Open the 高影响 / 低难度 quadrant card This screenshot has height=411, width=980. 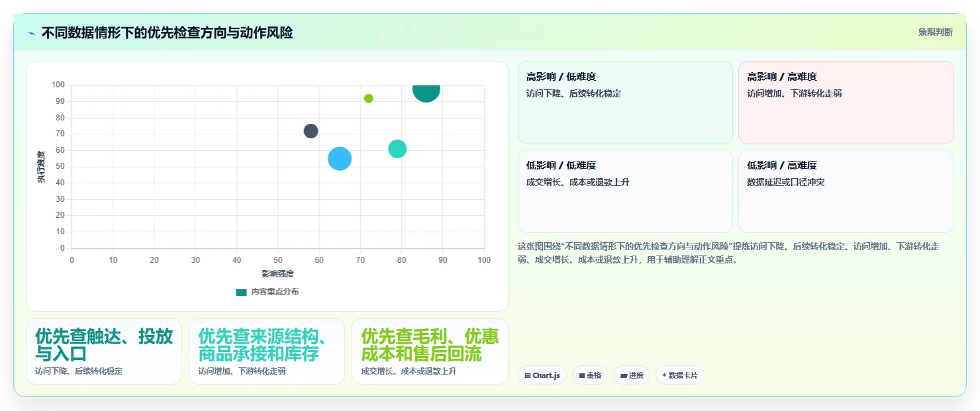click(625, 103)
